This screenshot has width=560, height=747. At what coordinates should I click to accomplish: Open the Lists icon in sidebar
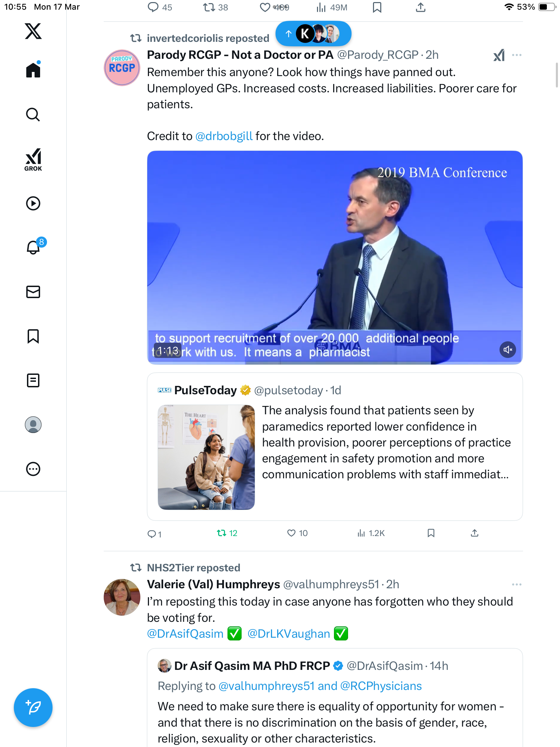pyautogui.click(x=33, y=380)
